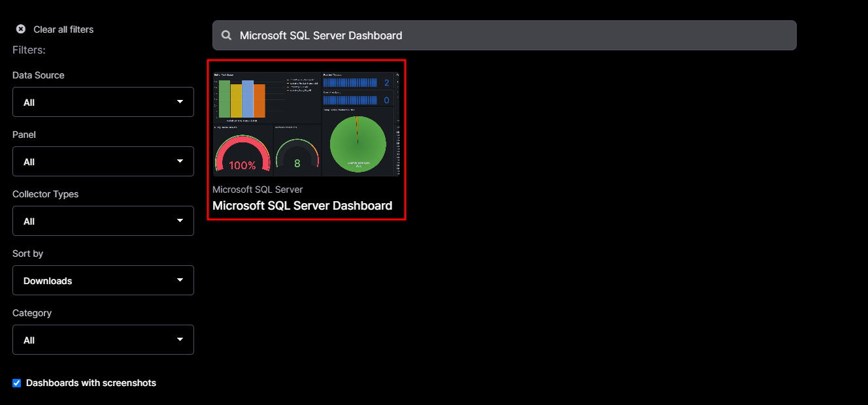Click the search magnifier icon
The width and height of the screenshot is (868, 405).
227,35
